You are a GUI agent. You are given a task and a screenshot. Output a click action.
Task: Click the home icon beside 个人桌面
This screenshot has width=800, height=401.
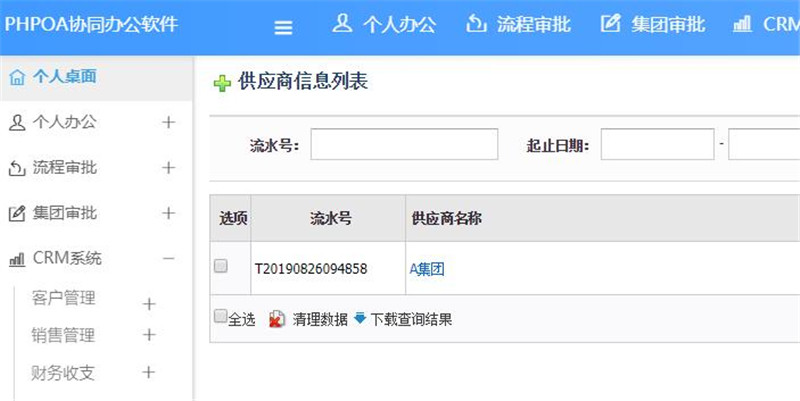coord(17,78)
